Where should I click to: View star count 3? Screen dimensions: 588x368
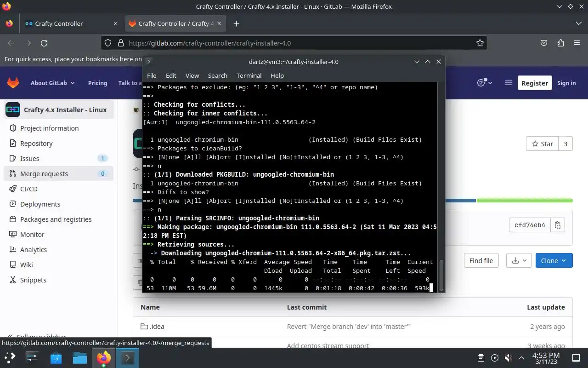[x=565, y=144]
